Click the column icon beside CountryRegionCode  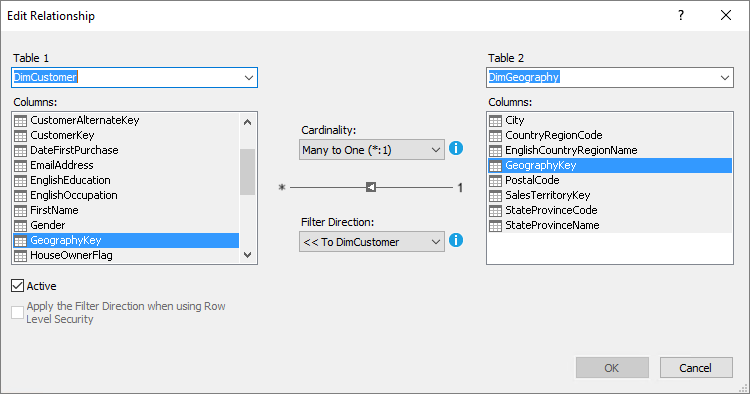[496, 136]
